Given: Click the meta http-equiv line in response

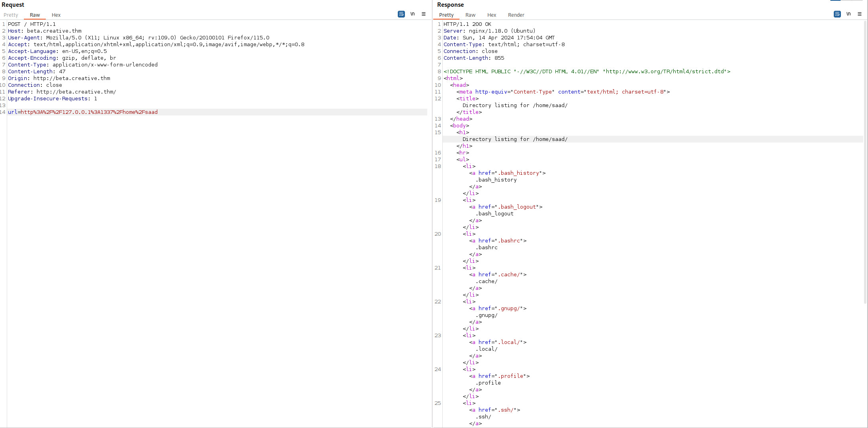Looking at the screenshot, I should click(563, 92).
